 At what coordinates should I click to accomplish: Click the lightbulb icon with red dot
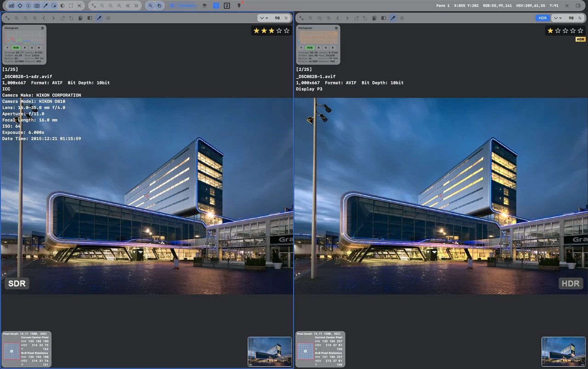239,6
